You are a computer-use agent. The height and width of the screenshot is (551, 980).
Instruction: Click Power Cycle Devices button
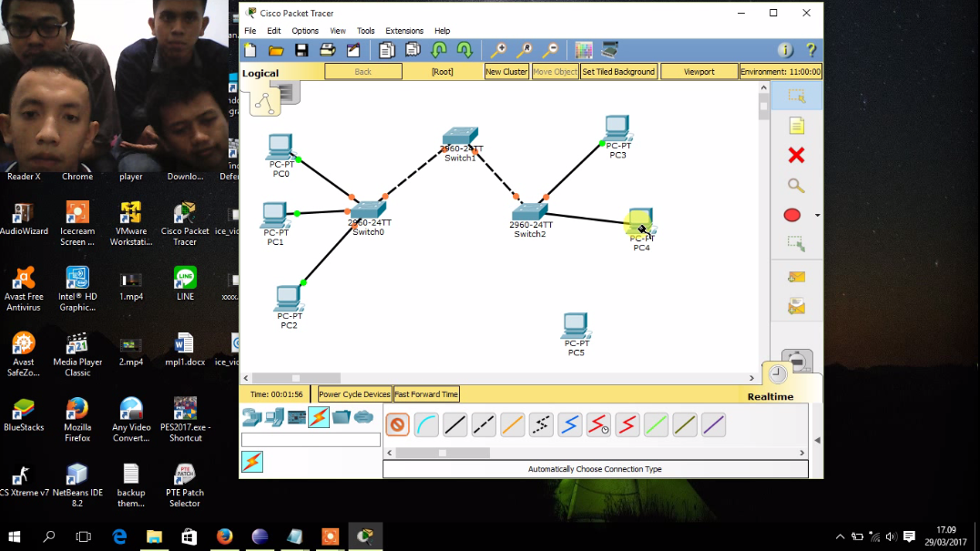[x=354, y=394]
